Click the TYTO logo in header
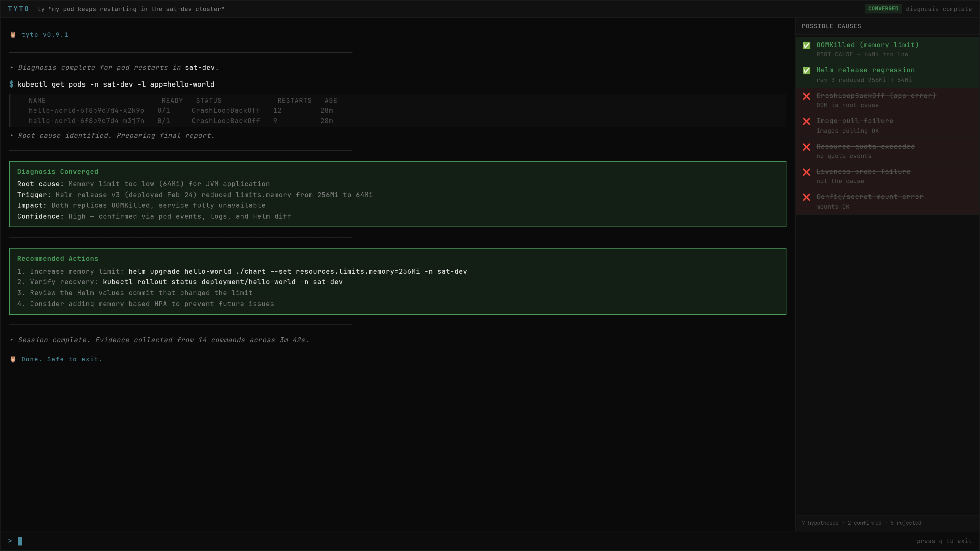The width and height of the screenshot is (980, 551). [18, 9]
